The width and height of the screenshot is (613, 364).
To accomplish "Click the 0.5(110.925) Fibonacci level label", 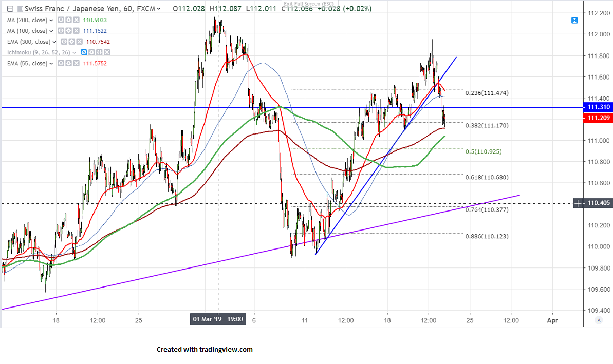I will (484, 151).
